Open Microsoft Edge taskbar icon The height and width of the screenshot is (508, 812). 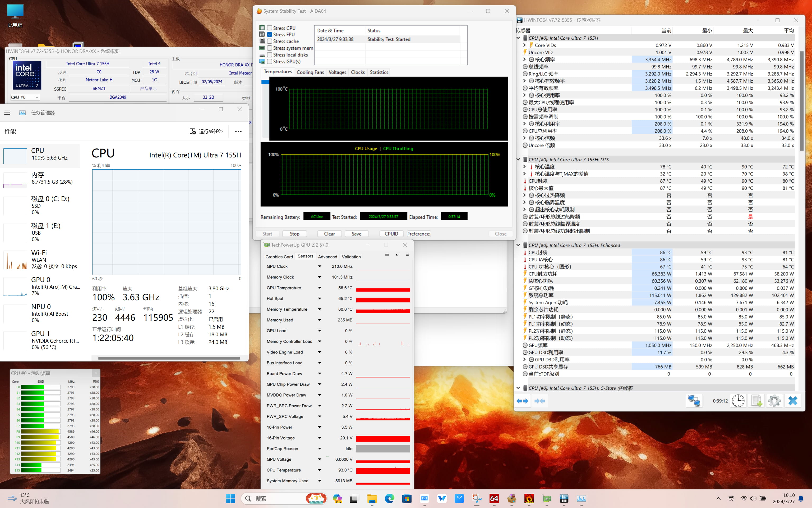pyautogui.click(x=390, y=498)
